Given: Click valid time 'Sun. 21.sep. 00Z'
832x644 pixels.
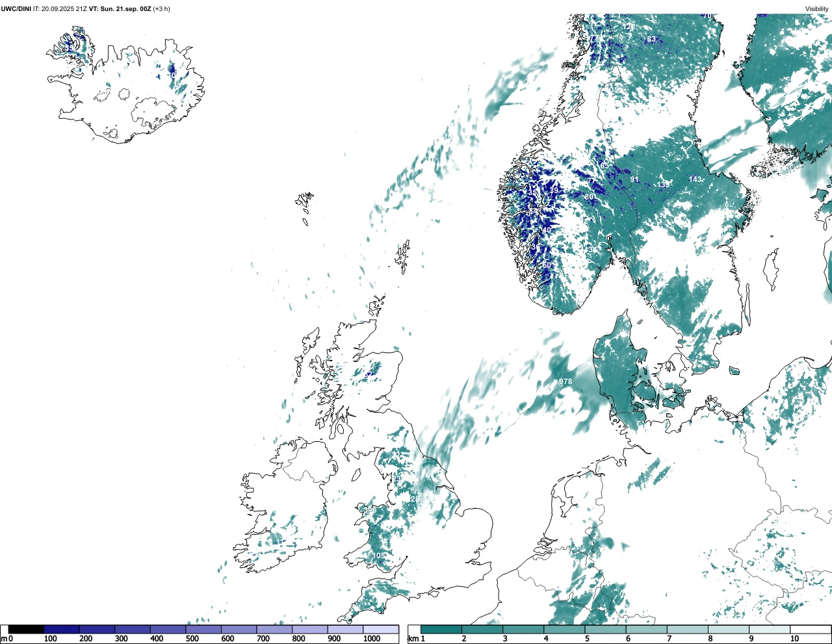Looking at the screenshot, I should (125, 9).
